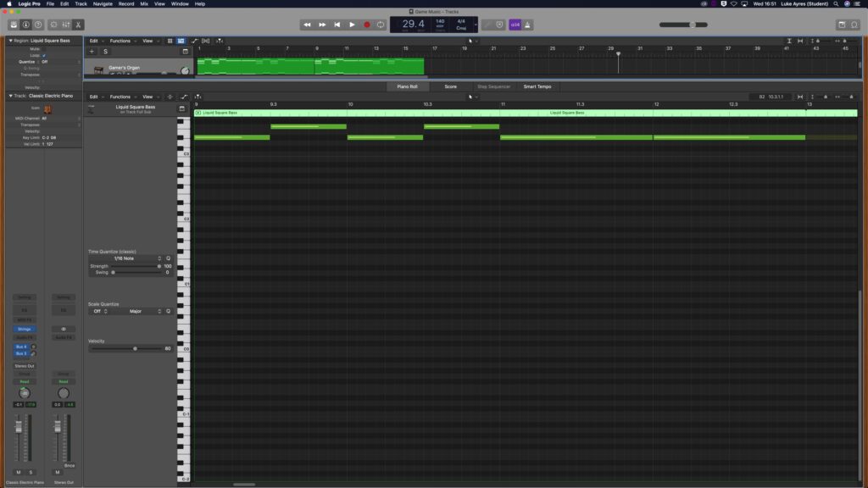Click the Strings instrument slot
The image size is (868, 488).
pos(25,330)
